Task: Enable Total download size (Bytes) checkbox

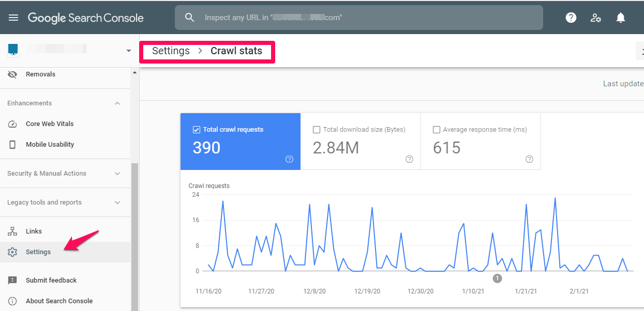Action: [x=317, y=130]
